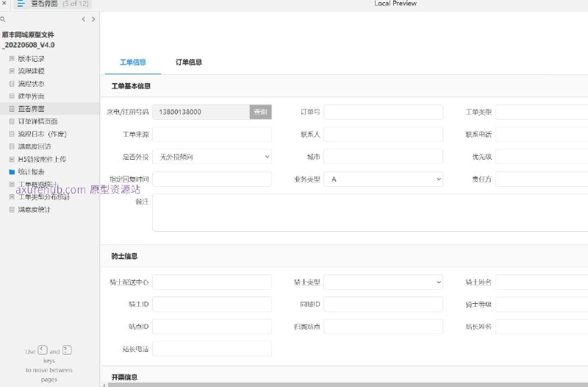Switch to the 工单信息 tab

(x=133, y=63)
